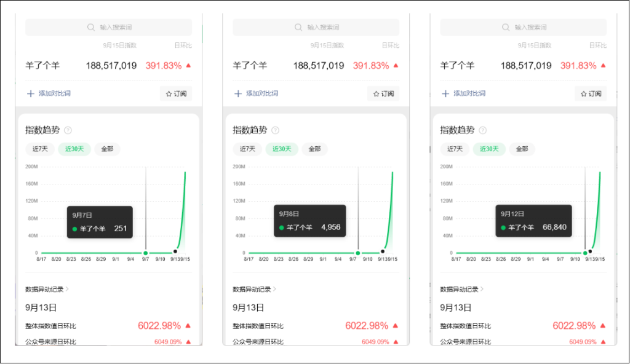Click index value 188,517,019 in left panel
The width and height of the screenshot is (630, 364).
[111, 66]
